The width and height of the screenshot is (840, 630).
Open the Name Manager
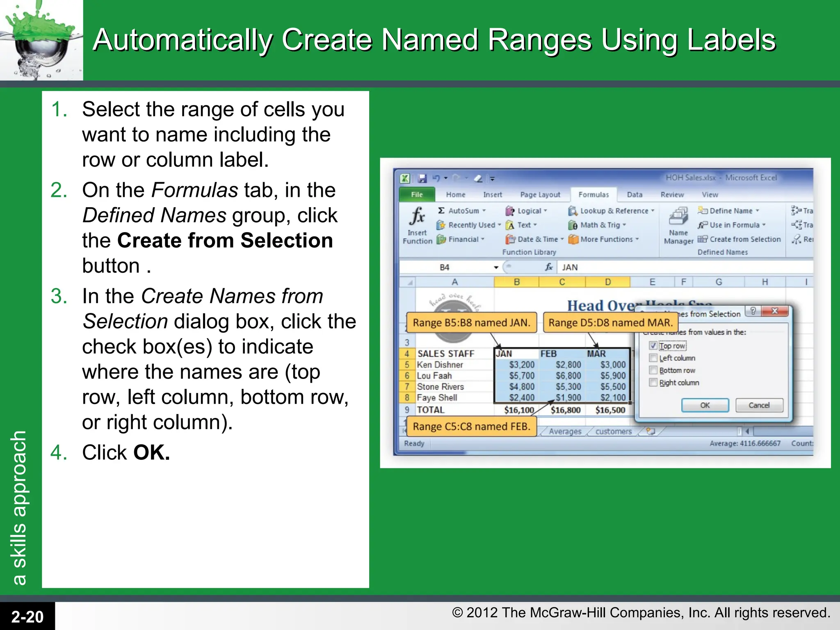(678, 226)
